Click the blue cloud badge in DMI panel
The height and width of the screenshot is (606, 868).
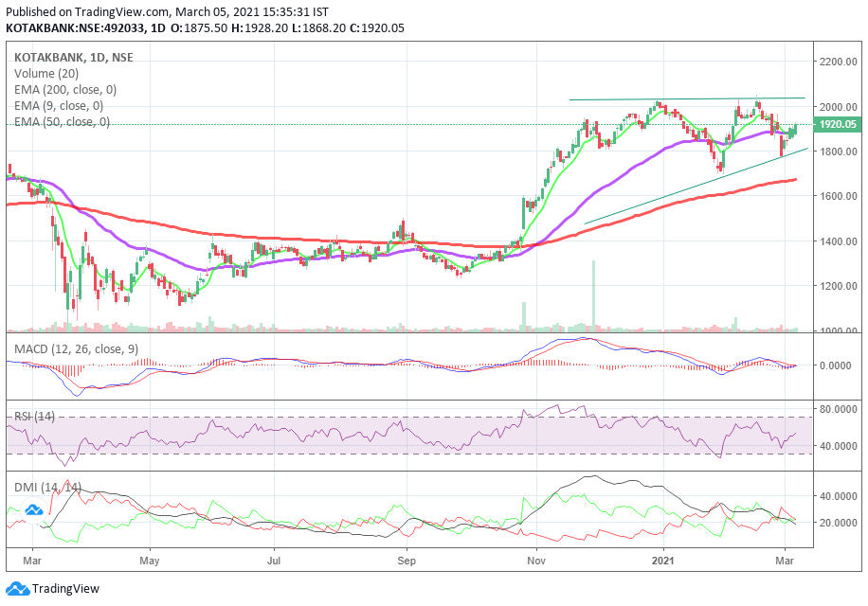tap(34, 509)
